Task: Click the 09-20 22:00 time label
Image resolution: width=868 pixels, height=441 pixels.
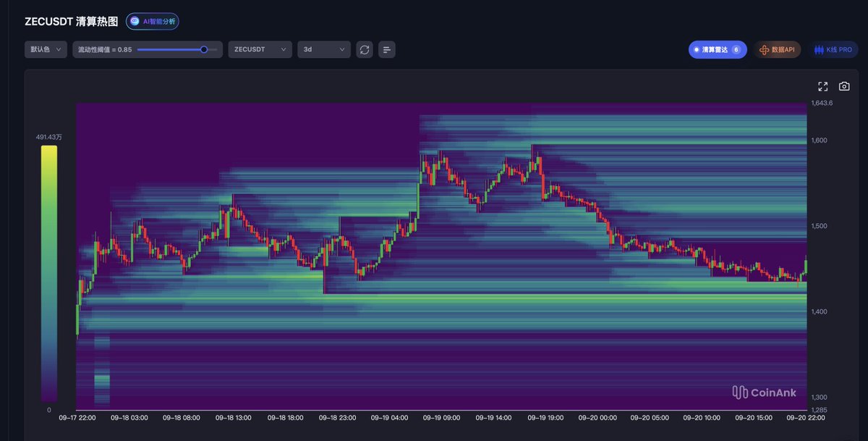Action: (806, 418)
